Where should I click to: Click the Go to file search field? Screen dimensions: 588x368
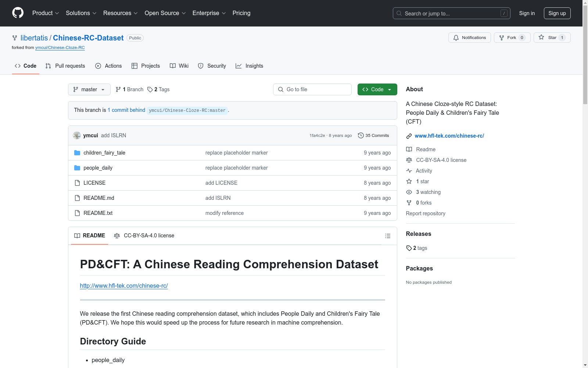312,89
